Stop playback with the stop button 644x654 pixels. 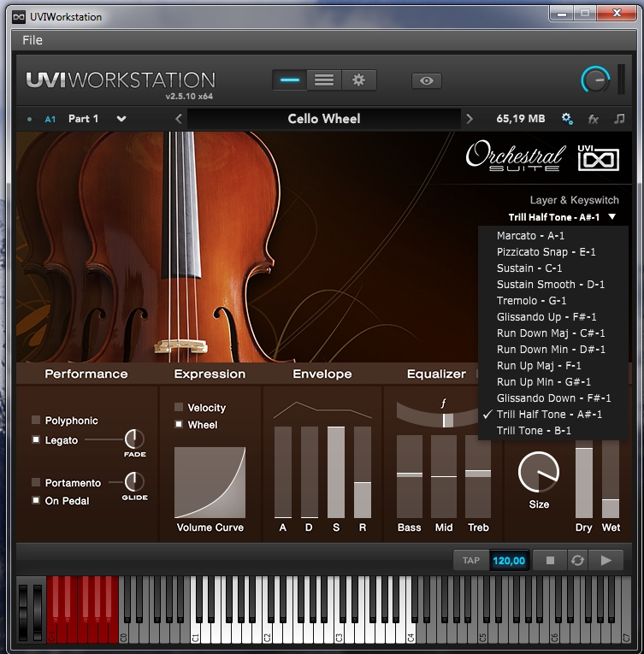point(550,561)
